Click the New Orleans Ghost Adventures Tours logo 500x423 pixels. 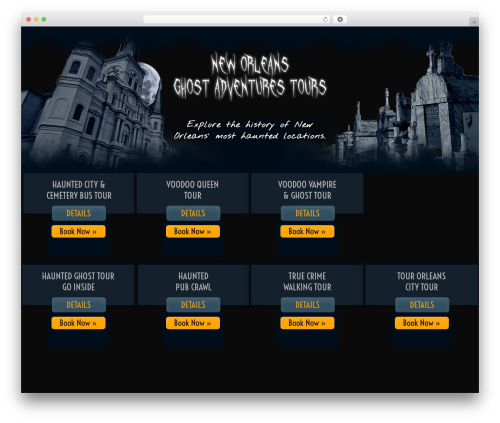tap(250, 76)
